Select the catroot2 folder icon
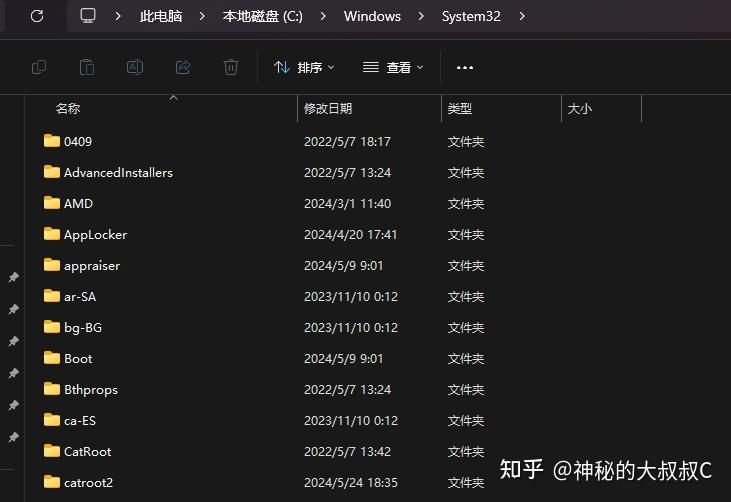 coord(52,481)
